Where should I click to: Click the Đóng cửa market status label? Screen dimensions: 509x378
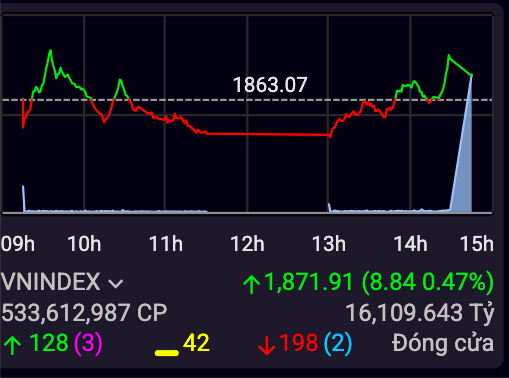tap(443, 343)
